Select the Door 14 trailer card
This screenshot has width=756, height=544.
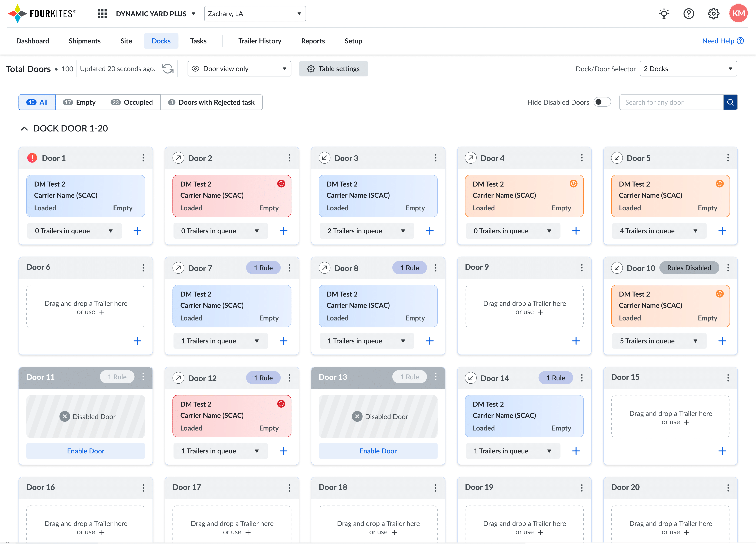[x=524, y=416]
